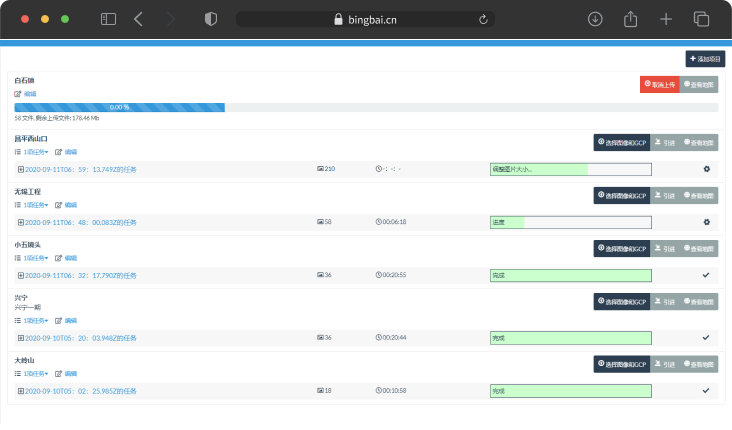The height and width of the screenshot is (430, 732).
Task: Click the gear icon on 无锡工程 task row
Action: [x=706, y=222]
